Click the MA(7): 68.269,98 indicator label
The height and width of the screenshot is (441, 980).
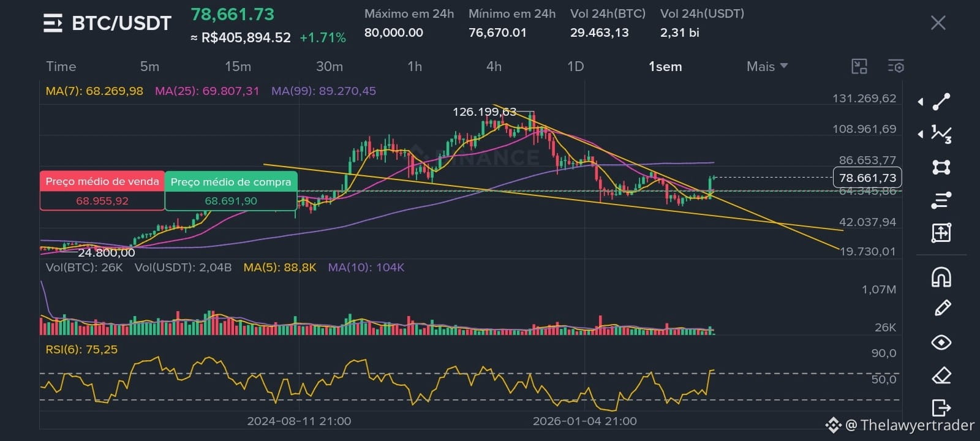pos(94,91)
